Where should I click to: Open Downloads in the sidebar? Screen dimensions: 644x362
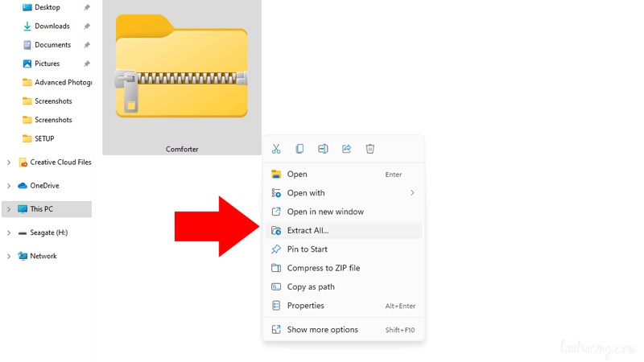click(52, 26)
